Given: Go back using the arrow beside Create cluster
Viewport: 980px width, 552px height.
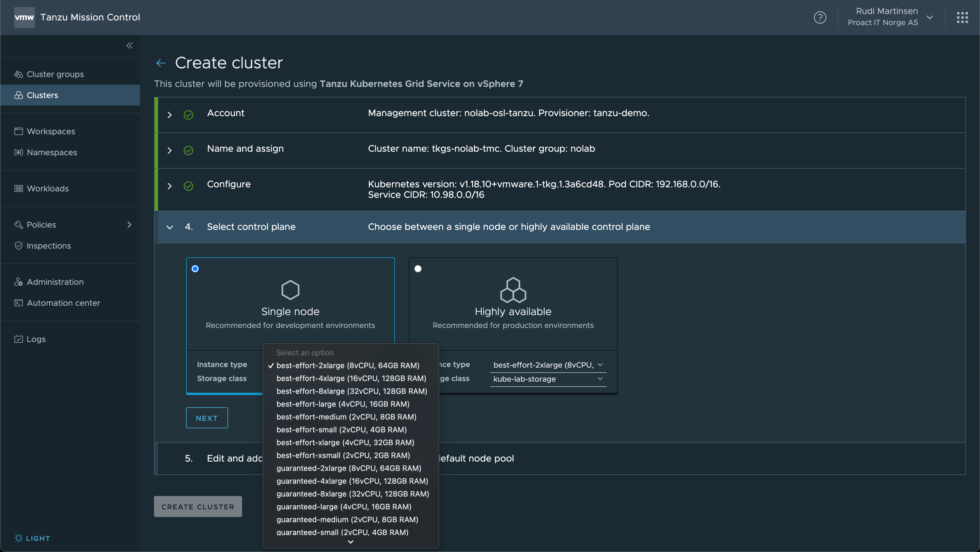Looking at the screenshot, I should [161, 63].
